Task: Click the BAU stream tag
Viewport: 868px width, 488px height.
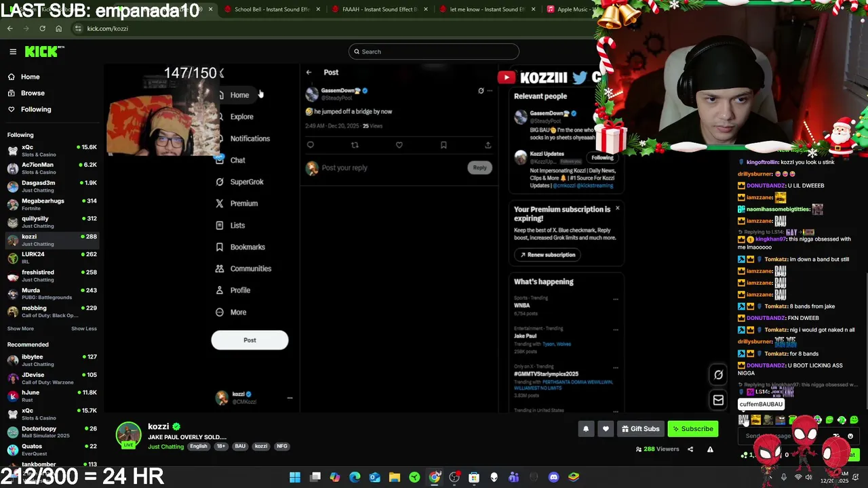Action: [x=240, y=446]
